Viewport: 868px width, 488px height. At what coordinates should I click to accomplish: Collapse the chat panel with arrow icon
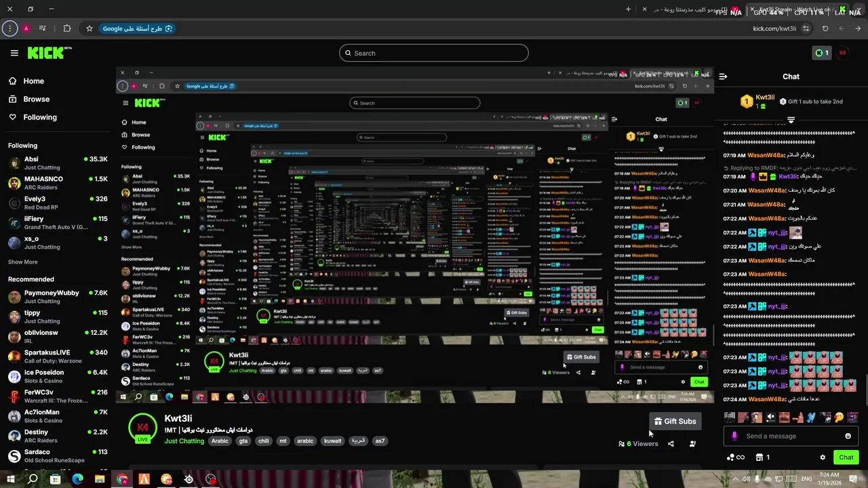(x=723, y=77)
